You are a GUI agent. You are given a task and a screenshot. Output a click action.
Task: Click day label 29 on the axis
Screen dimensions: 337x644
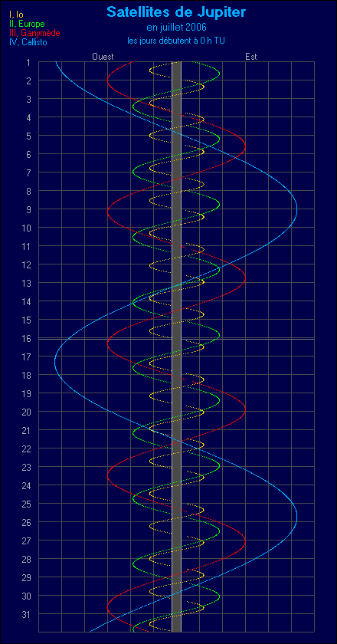[x=26, y=577]
